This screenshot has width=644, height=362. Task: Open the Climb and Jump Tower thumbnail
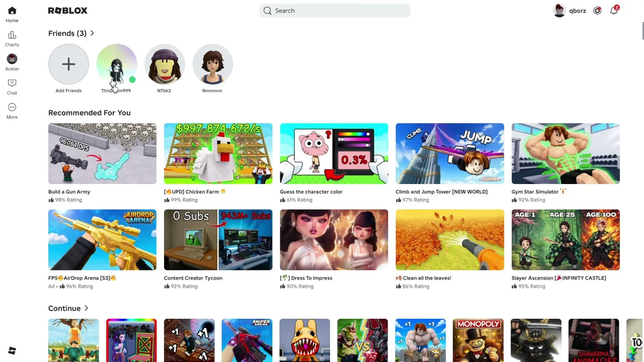click(450, 153)
